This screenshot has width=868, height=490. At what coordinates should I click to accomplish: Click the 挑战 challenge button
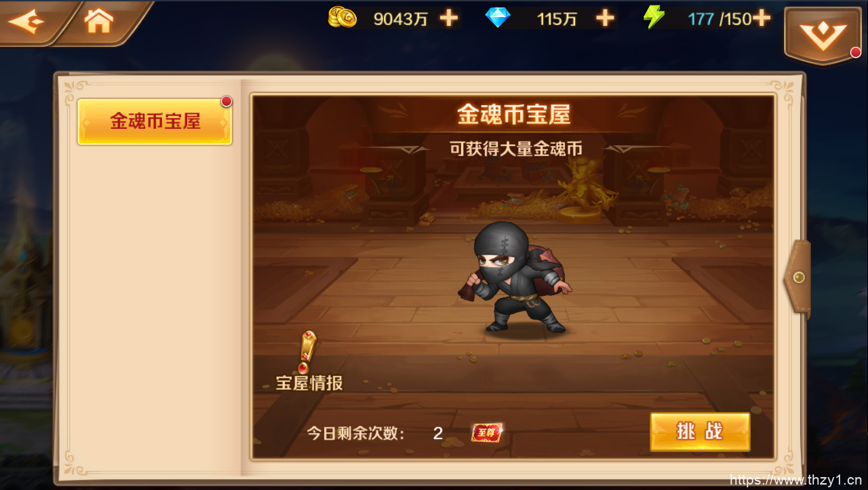pyautogui.click(x=700, y=432)
